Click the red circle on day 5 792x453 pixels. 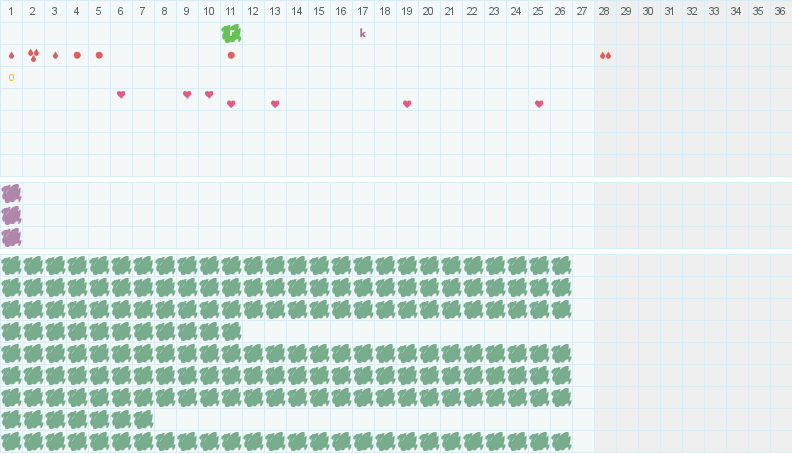[99, 55]
